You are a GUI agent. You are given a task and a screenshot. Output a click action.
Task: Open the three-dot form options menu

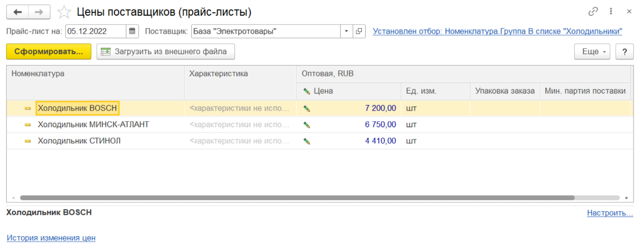(x=612, y=12)
